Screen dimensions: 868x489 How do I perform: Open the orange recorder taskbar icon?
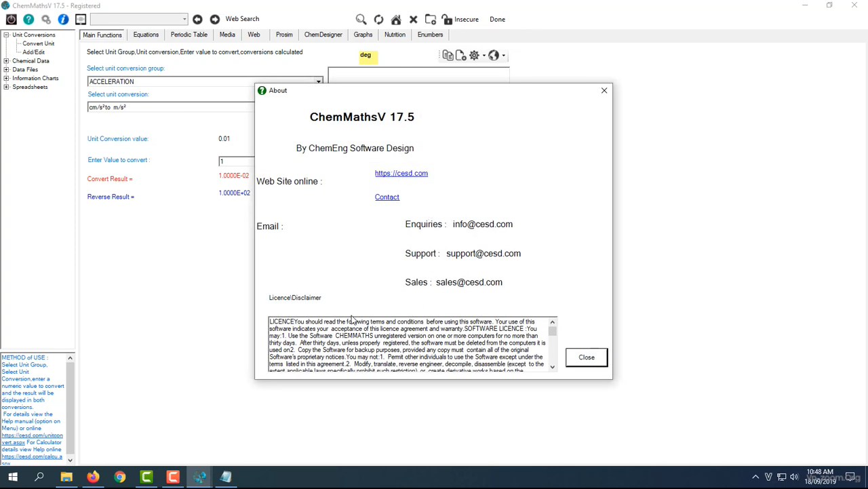coord(173,477)
